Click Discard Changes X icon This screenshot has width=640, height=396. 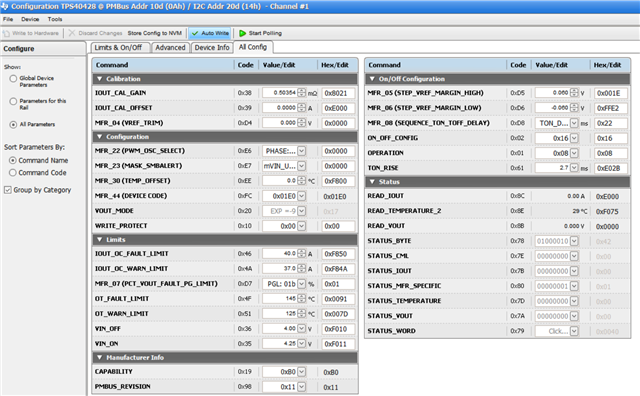tap(72, 33)
